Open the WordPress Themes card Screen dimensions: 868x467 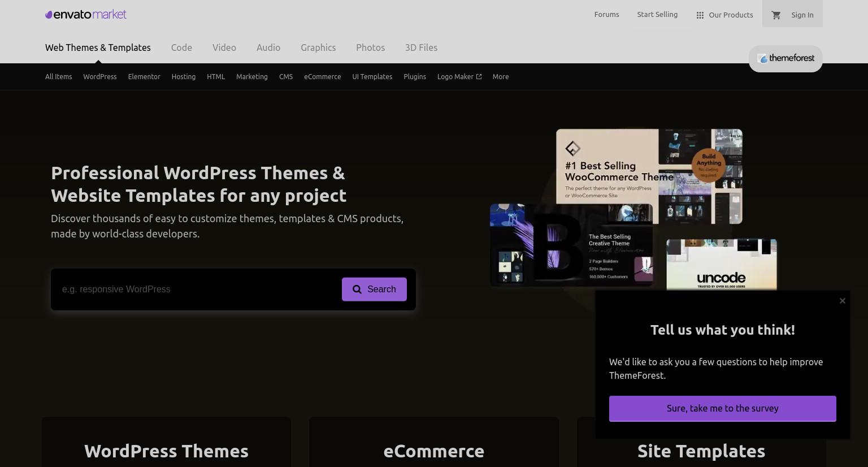pos(166,442)
